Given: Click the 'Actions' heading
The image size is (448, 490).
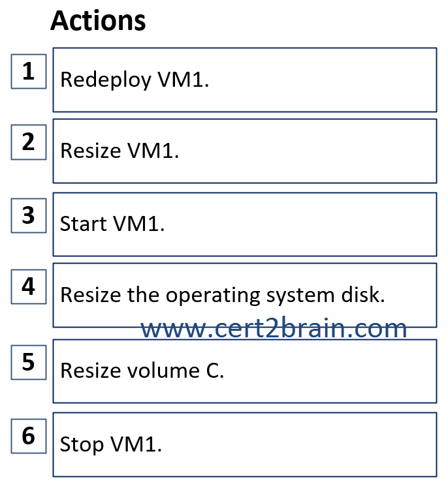Looking at the screenshot, I should (x=98, y=21).
